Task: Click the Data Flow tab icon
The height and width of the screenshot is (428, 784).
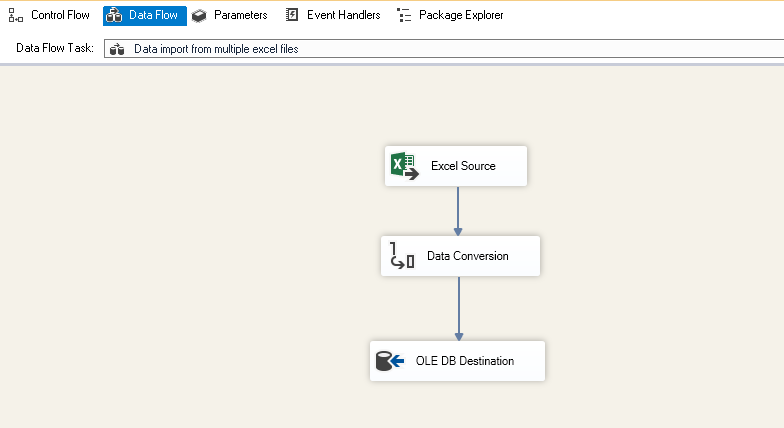Action: (115, 16)
